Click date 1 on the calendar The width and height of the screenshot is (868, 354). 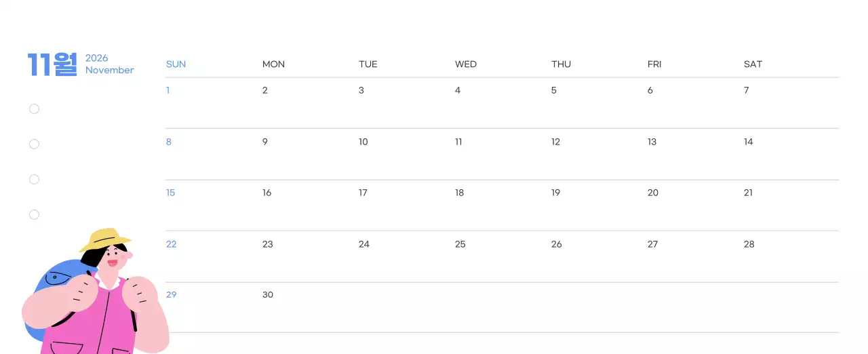coord(168,90)
